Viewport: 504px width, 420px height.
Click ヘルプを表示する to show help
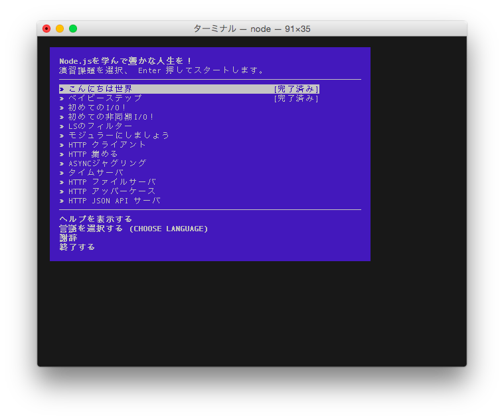pos(96,219)
